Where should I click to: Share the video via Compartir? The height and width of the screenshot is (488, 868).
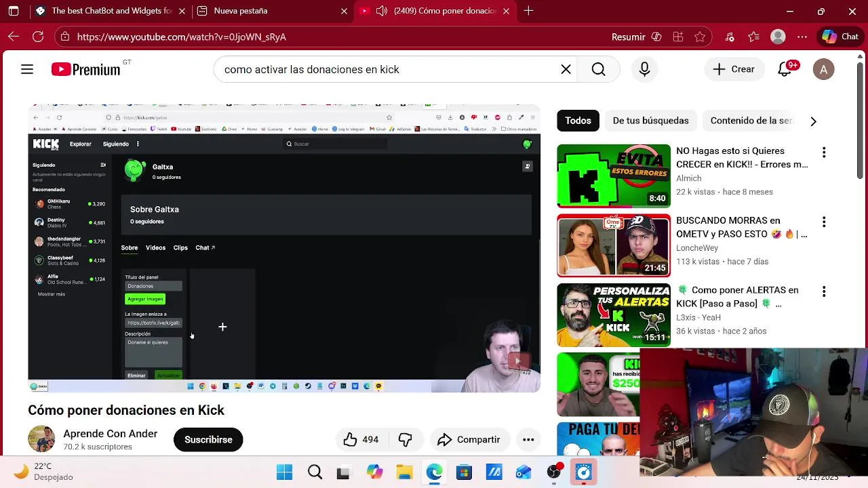click(469, 440)
